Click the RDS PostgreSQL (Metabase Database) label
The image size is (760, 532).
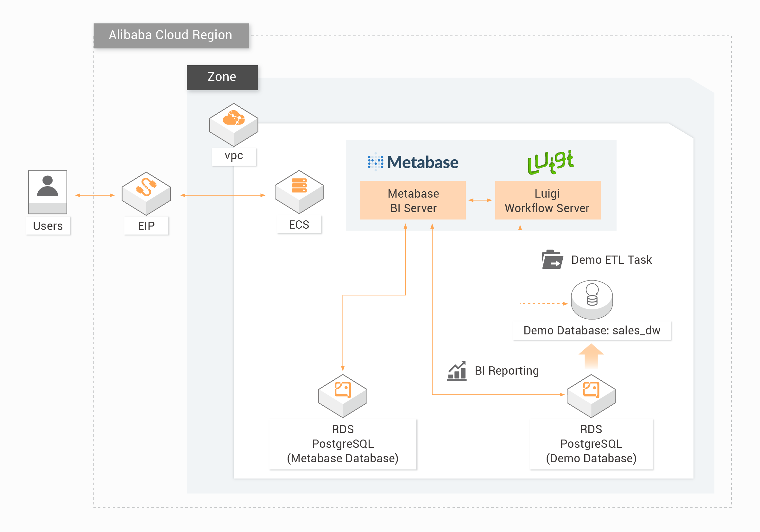(343, 444)
